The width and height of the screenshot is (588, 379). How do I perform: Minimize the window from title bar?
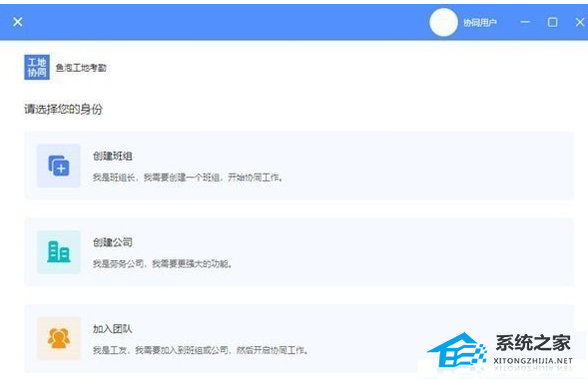point(525,22)
